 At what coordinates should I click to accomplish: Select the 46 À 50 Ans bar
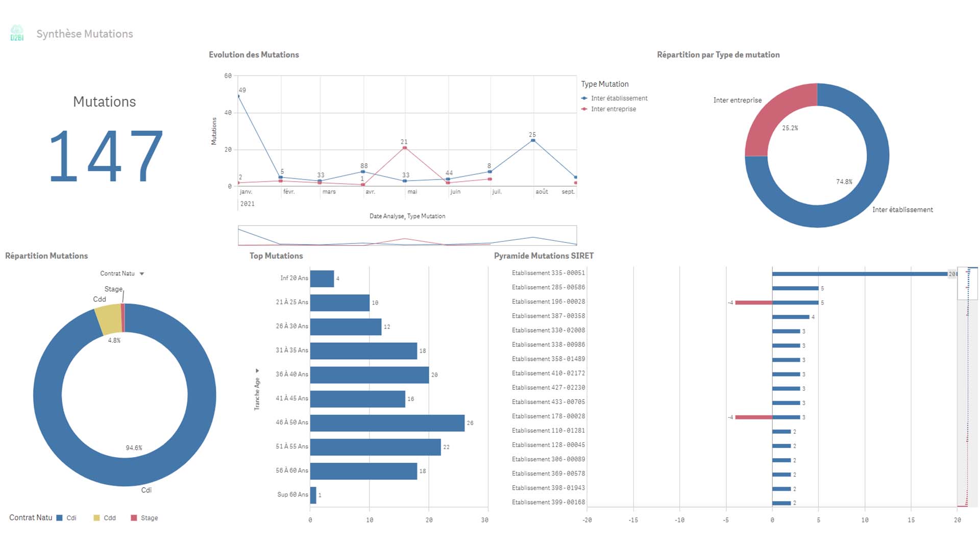(387, 423)
